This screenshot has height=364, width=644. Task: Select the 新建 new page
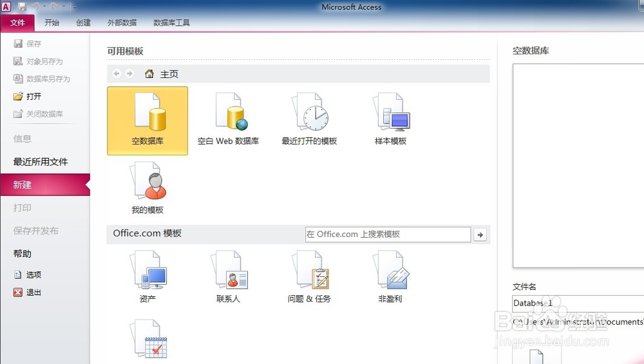pos(45,185)
